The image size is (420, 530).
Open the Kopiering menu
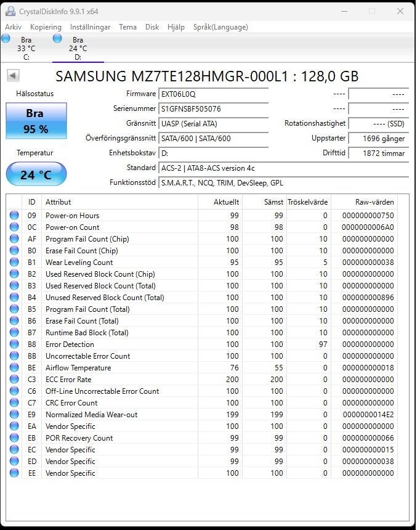pos(46,27)
